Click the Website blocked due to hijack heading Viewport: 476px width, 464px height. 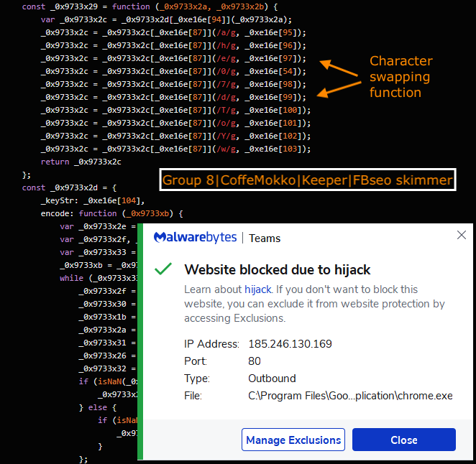[278, 270]
